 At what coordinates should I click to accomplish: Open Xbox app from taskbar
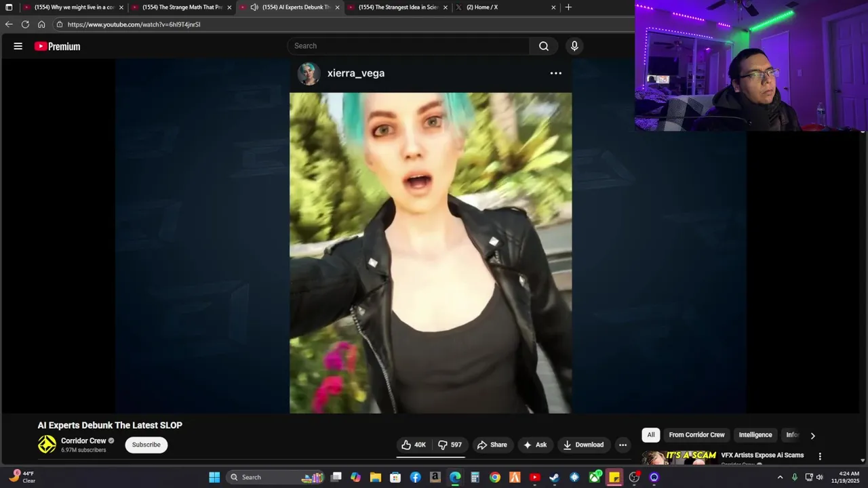(595, 477)
